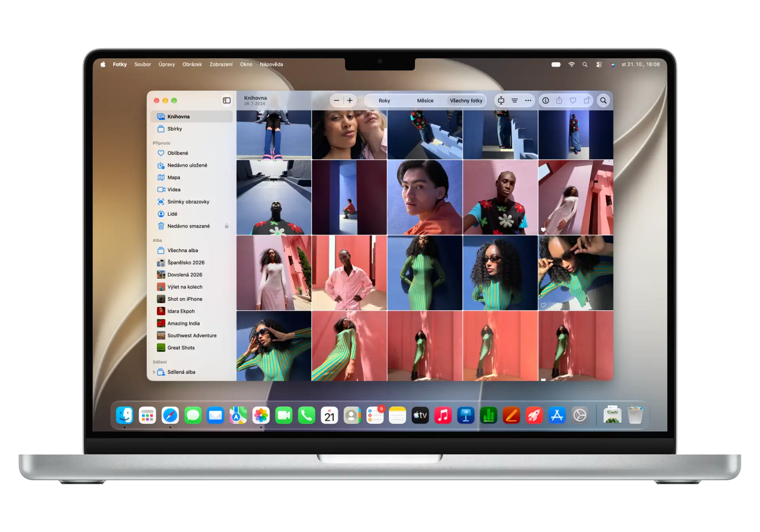The height and width of the screenshot is (532, 760).
Task: Open the aspect ratio display icon
Action: click(x=501, y=101)
